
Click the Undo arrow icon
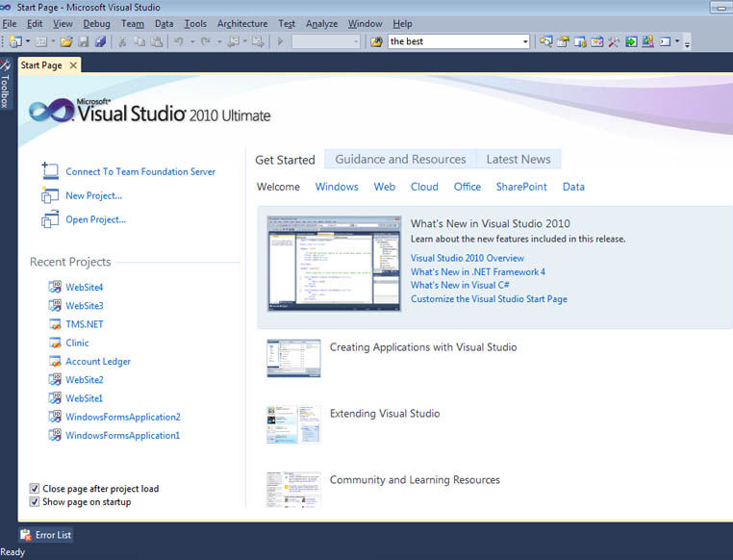tap(179, 41)
